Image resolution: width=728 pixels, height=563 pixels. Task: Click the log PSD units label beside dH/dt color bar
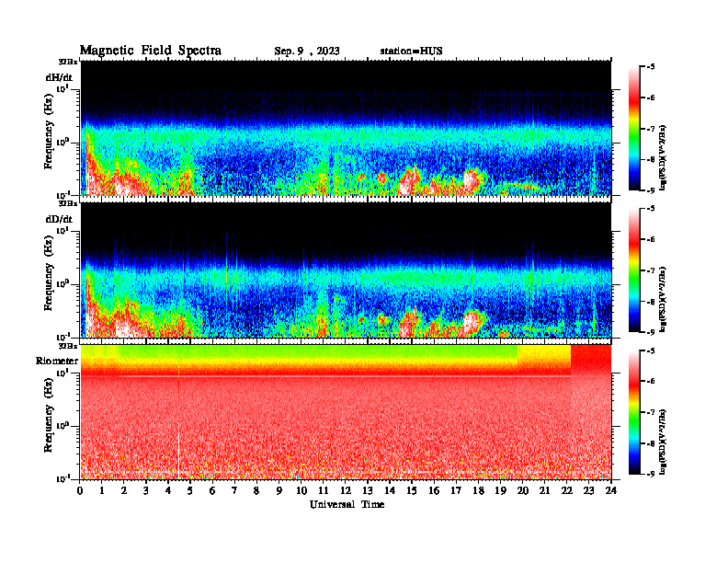663,157
